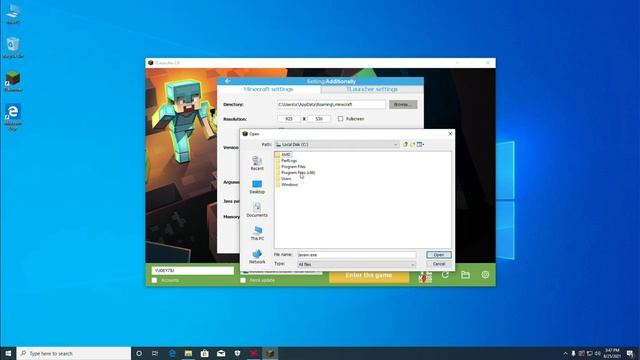Toggle Fullscreen checkbox
640x360 pixels.
point(340,119)
